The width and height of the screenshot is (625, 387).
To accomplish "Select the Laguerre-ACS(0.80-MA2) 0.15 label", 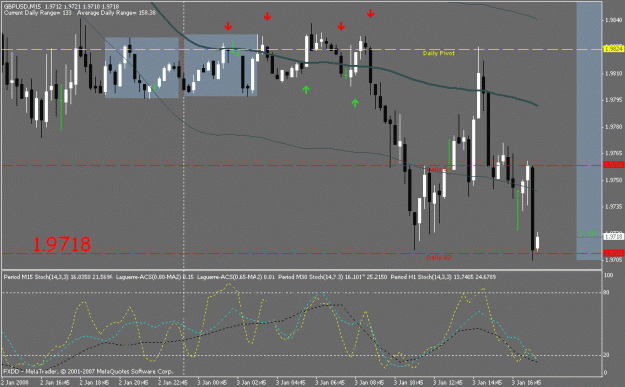I will click(x=155, y=277).
